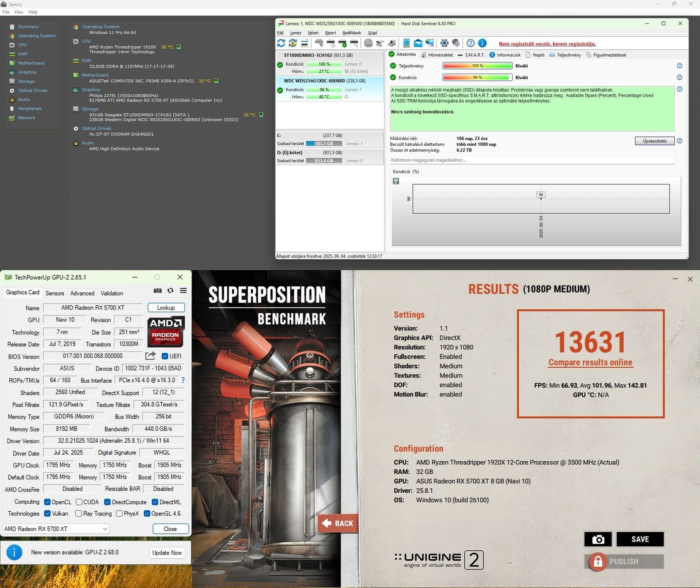
Task: Switch to Advanced tab in GPU-Z
Action: pos(82,293)
